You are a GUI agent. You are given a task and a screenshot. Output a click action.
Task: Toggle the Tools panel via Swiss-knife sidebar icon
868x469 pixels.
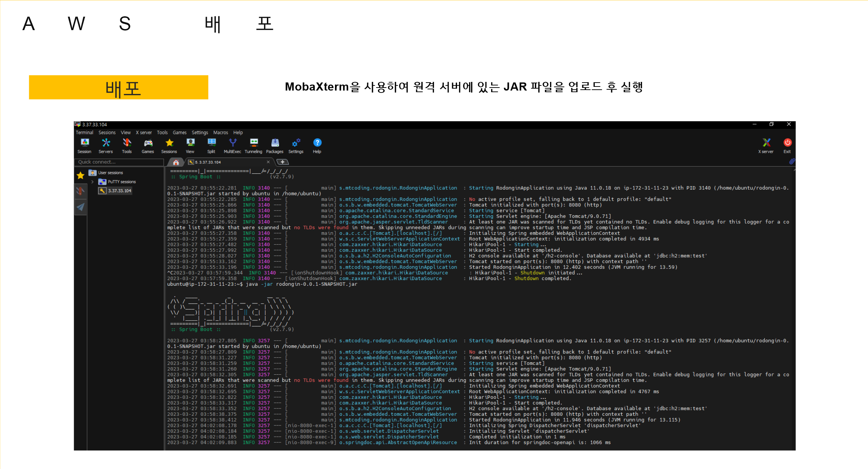point(81,191)
